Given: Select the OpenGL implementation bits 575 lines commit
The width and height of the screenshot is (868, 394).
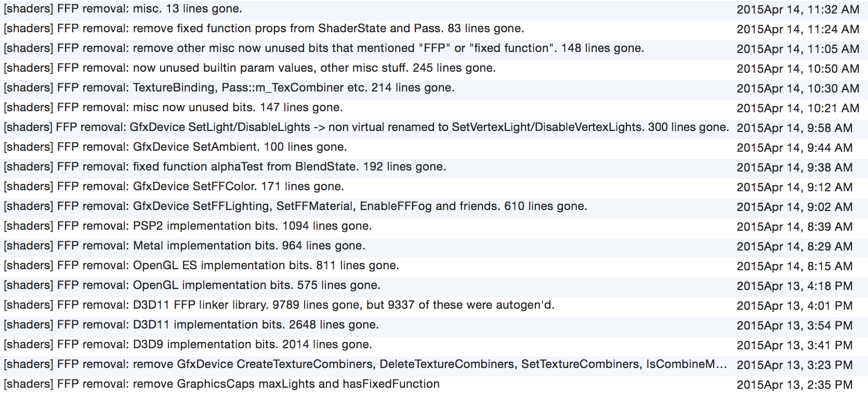Looking at the screenshot, I should point(434,285).
